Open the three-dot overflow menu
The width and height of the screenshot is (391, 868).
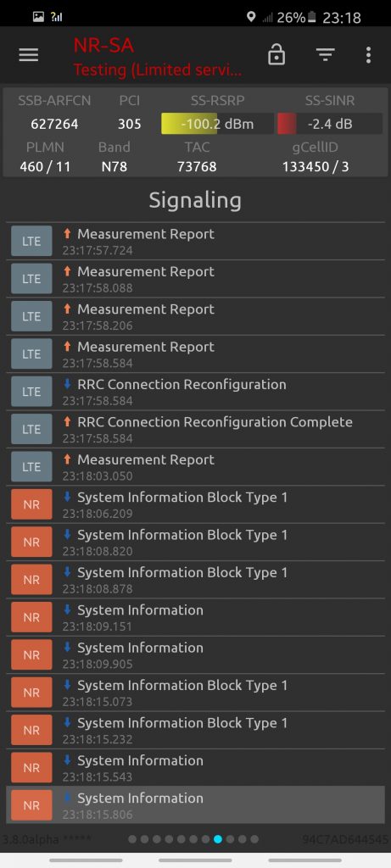click(368, 55)
